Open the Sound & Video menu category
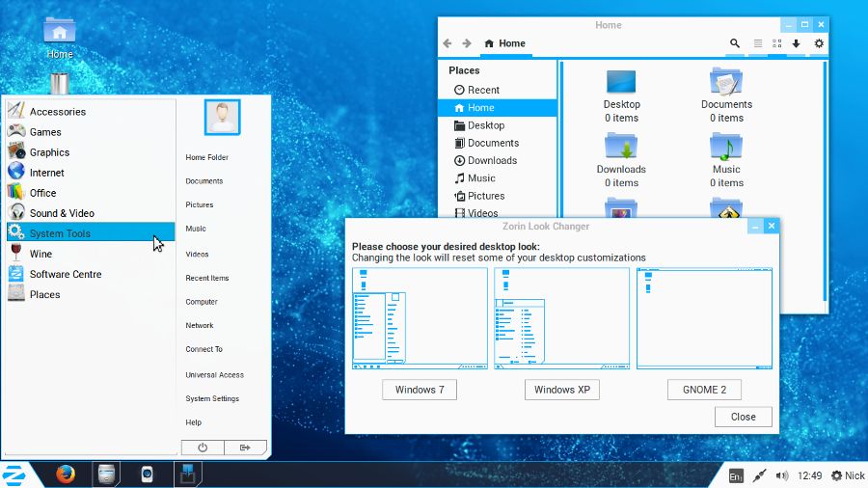 [x=91, y=213]
